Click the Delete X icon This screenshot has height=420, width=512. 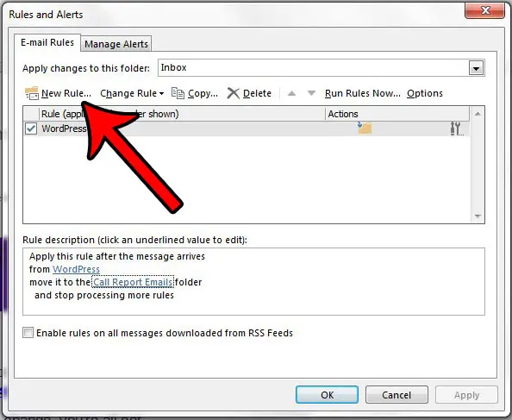(x=233, y=93)
